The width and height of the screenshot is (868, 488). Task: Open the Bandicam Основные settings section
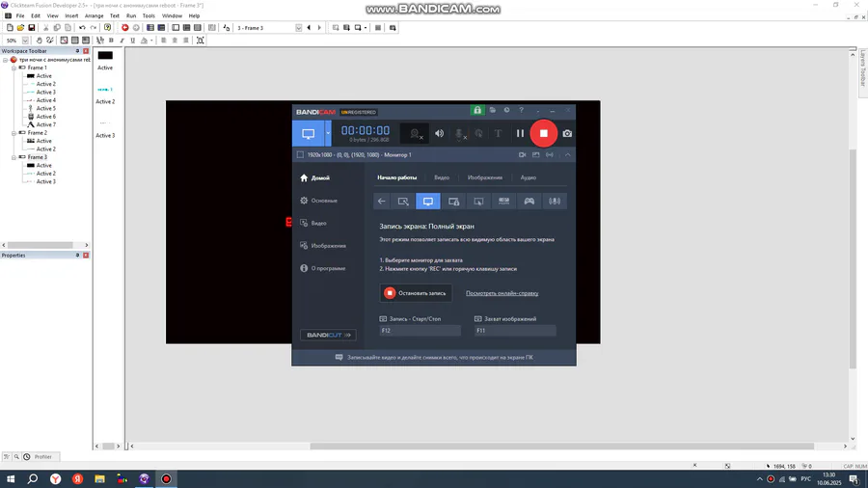319,201
